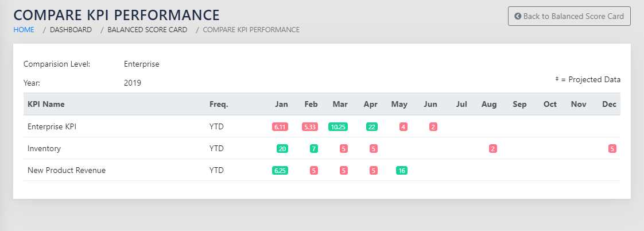Click Enterprise KPI March badge 10.25
Image resolution: width=644 pixels, height=231 pixels.
(339, 126)
